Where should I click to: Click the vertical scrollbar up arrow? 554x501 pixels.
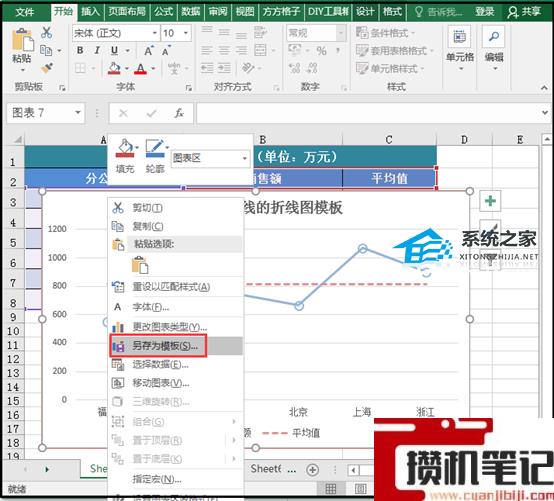[x=547, y=140]
